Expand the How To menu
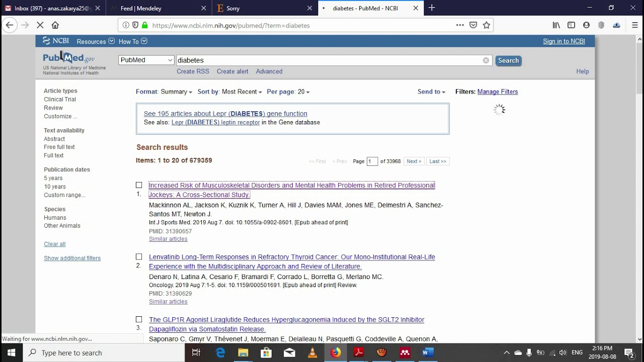 tap(133, 41)
